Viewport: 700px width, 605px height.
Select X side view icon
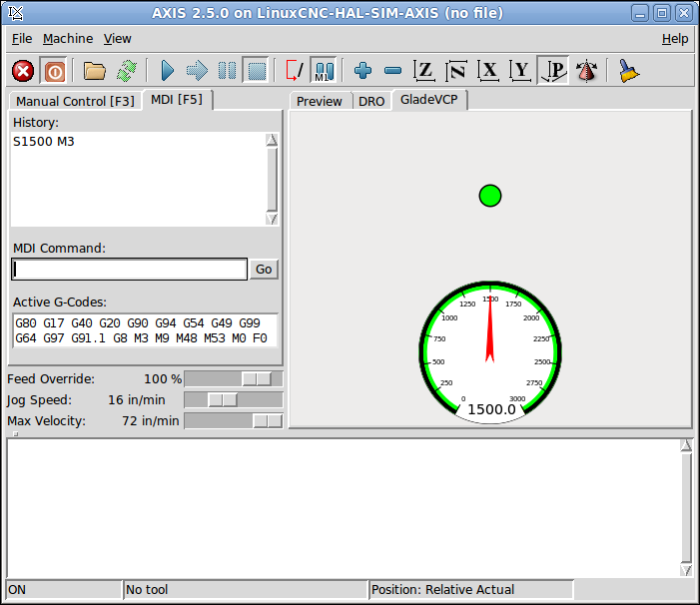(x=488, y=71)
